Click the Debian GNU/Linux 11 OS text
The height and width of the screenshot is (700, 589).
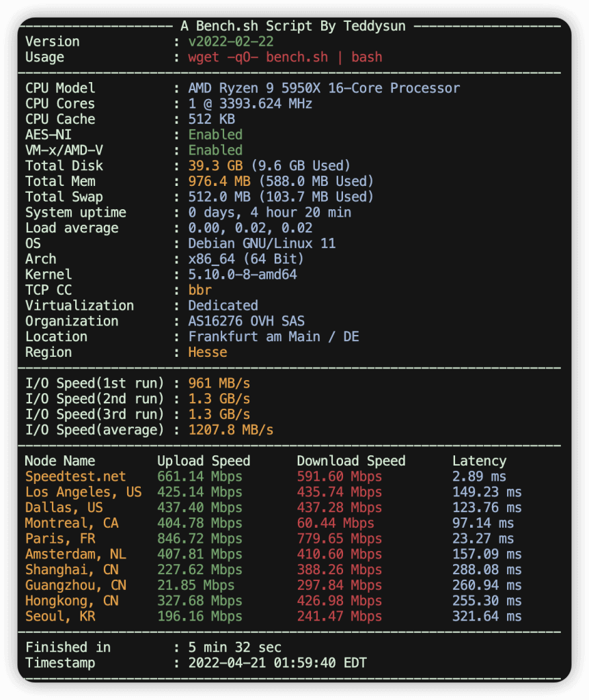tap(262, 244)
